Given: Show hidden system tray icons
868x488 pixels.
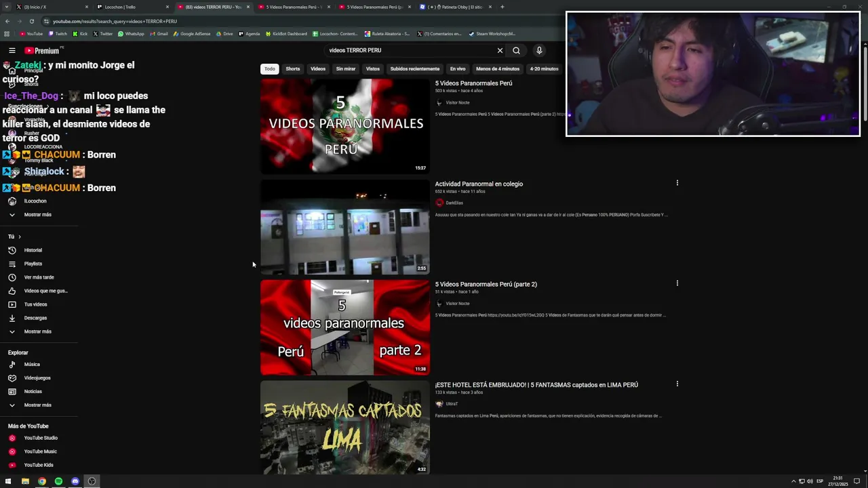Looking at the screenshot, I should [793, 481].
